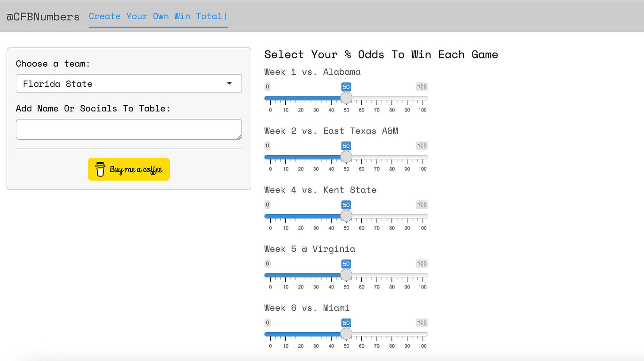644x361 pixels.
Task: Click the 30 tick label under the Virginia slider
Action: tap(316, 287)
